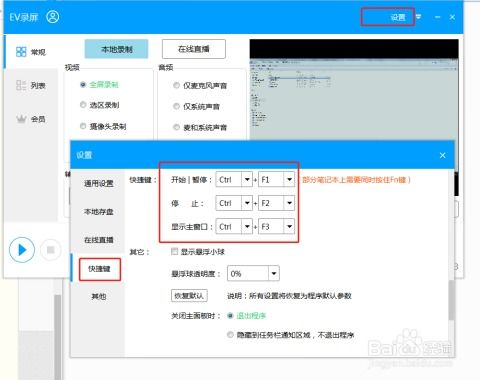Open the 悬浮球透明度 0% dropdown
Viewport: 480px width, 380px height.
tap(273, 274)
